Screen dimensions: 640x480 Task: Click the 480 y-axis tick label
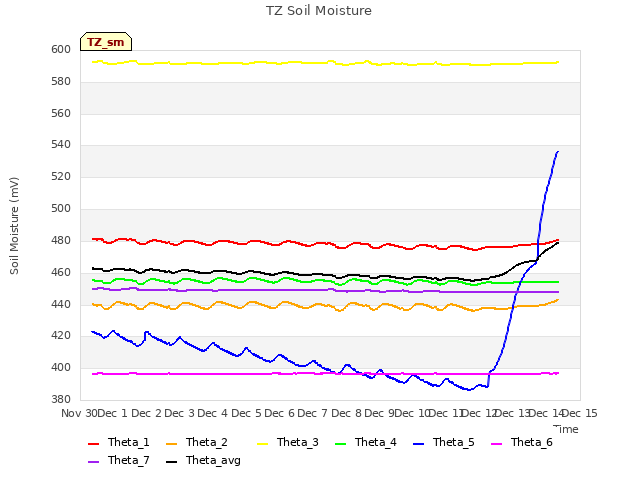(x=61, y=240)
